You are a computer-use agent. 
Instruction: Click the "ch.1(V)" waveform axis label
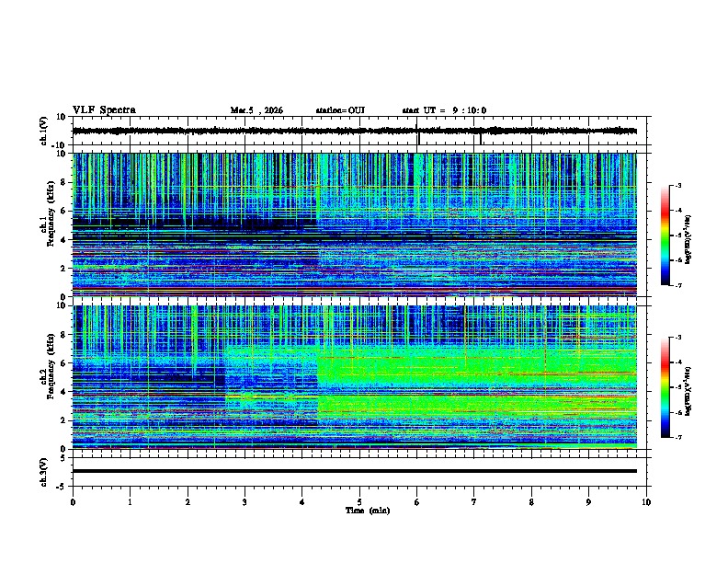(x=44, y=132)
